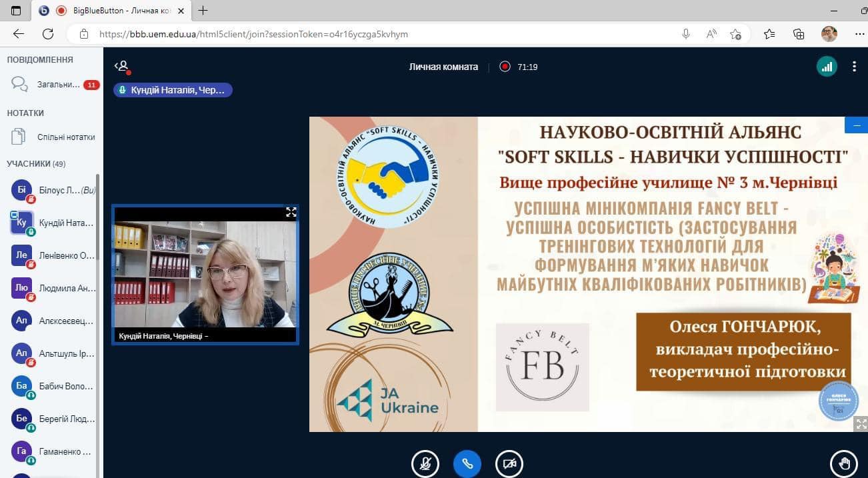This screenshot has width=868, height=478.
Task: Make the presentation fullscreen
Action: pyautogui.click(x=861, y=423)
